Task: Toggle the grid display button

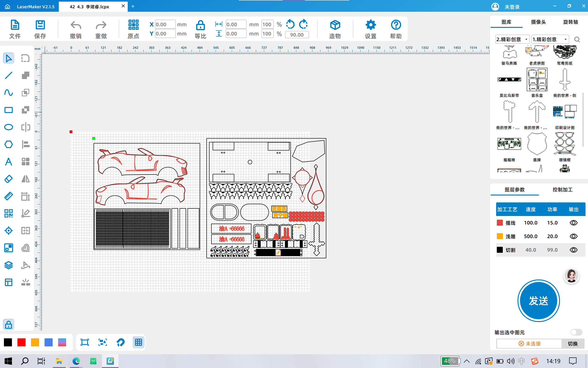Action: point(139,342)
